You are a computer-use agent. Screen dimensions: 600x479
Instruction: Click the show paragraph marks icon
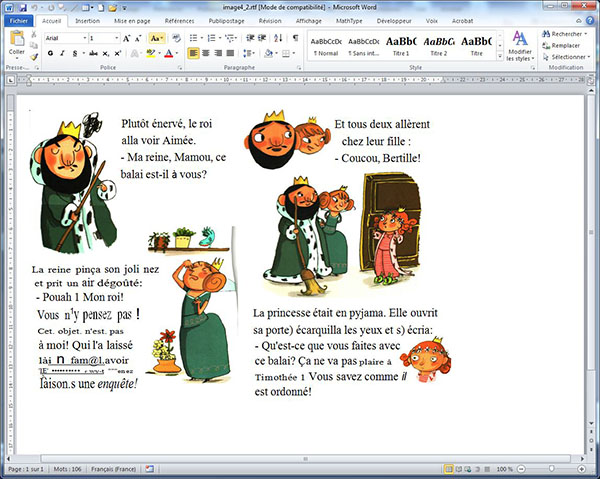[x=295, y=37]
